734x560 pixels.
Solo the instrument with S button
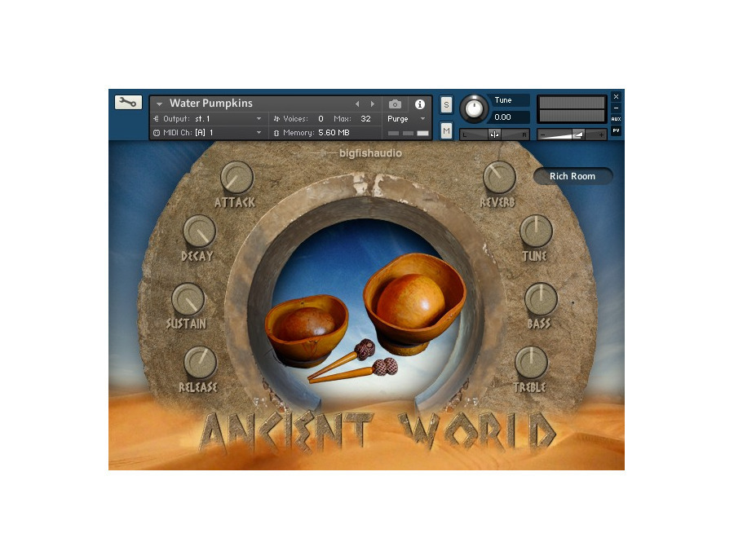coord(447,105)
